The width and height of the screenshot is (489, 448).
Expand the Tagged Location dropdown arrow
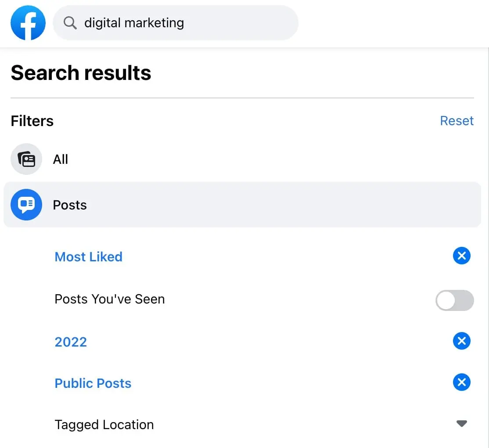coord(461,424)
